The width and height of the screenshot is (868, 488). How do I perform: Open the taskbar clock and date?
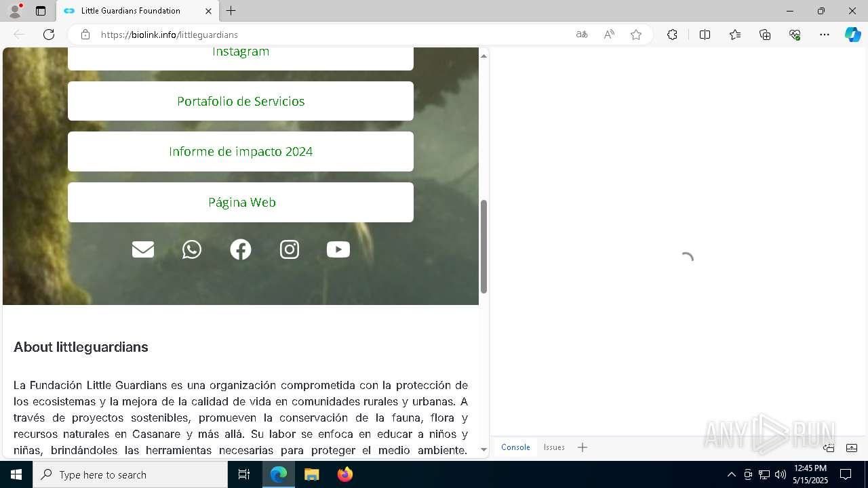click(810, 474)
